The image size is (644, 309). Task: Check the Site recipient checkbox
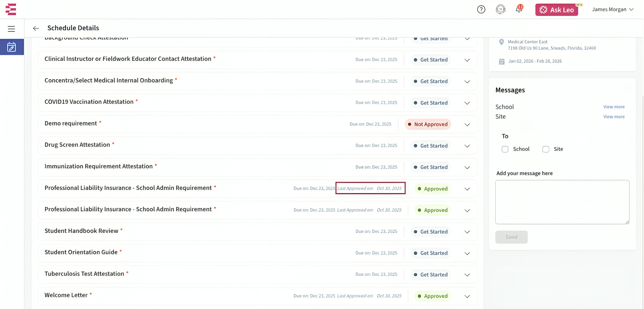[x=546, y=149]
